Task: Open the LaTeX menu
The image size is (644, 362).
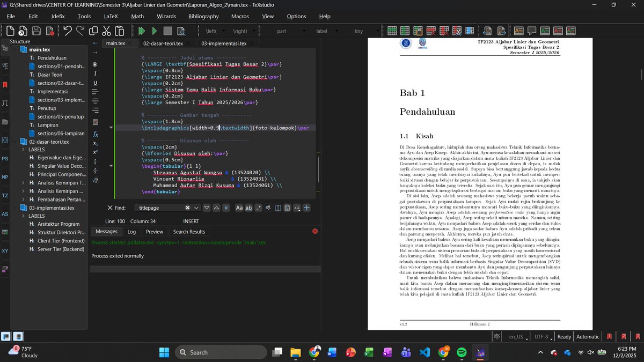Action: point(111,16)
